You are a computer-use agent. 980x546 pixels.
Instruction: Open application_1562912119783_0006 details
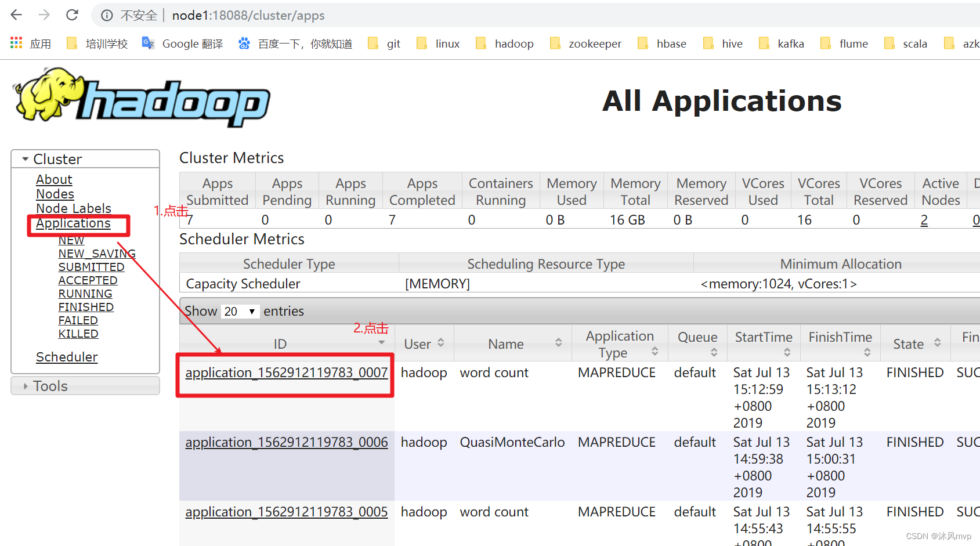(287, 442)
